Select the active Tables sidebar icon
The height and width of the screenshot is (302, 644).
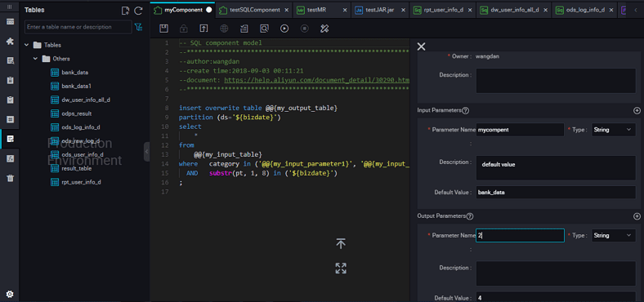click(x=11, y=139)
